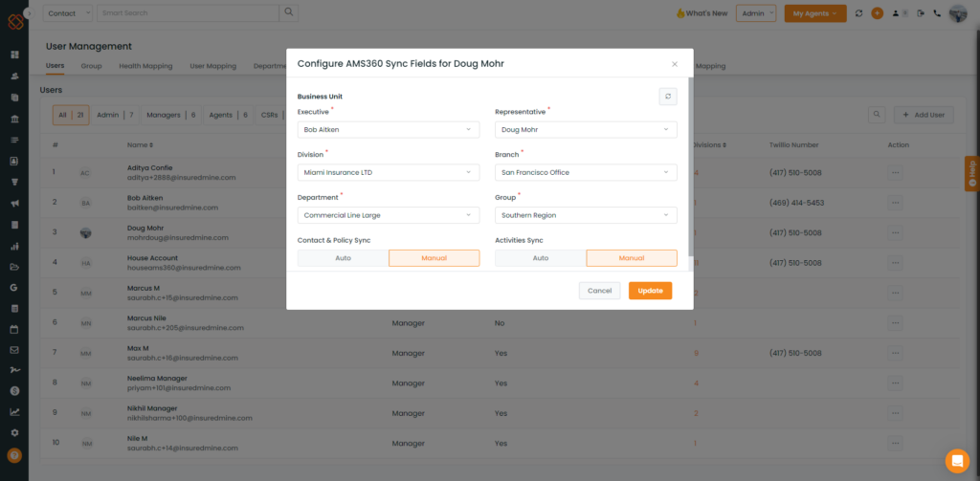Click the Cancel button in dialog
This screenshot has height=481, width=980.
click(x=599, y=291)
